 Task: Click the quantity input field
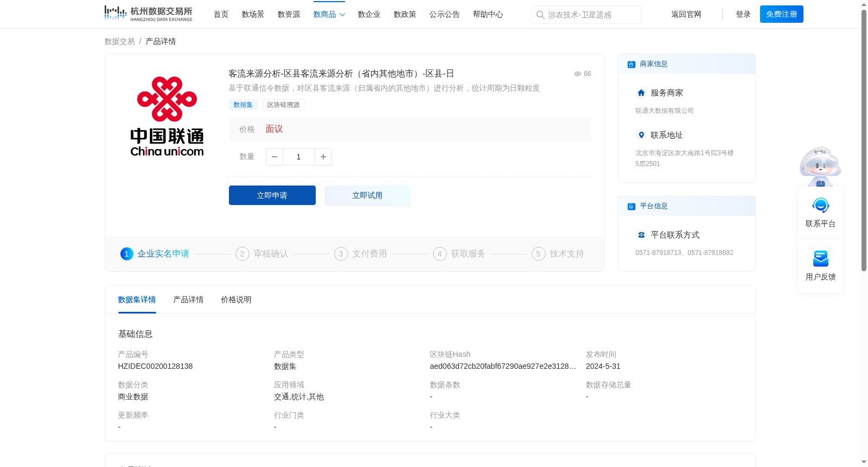[299, 157]
